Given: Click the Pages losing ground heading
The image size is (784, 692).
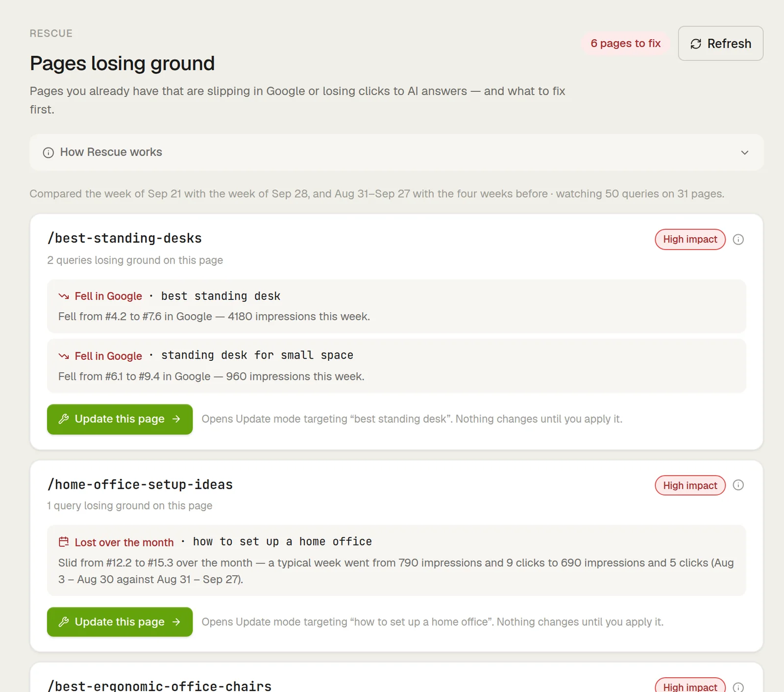Looking at the screenshot, I should coord(122,64).
